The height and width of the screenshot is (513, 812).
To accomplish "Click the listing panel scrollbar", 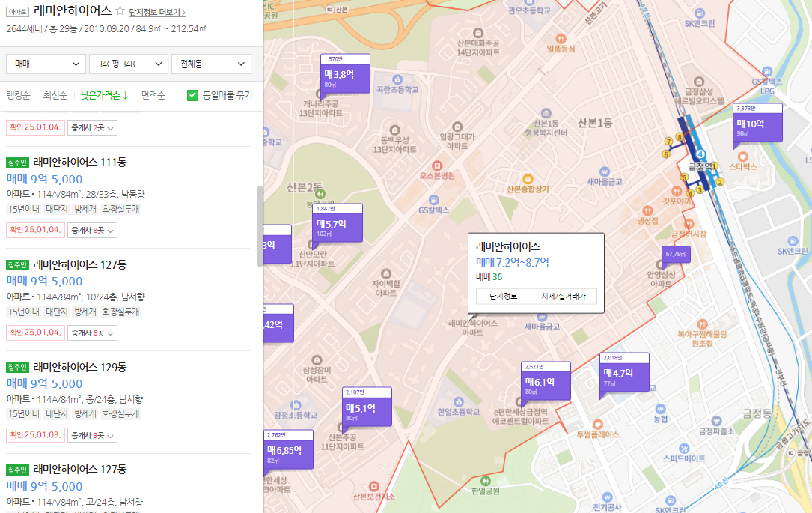I will (x=260, y=226).
